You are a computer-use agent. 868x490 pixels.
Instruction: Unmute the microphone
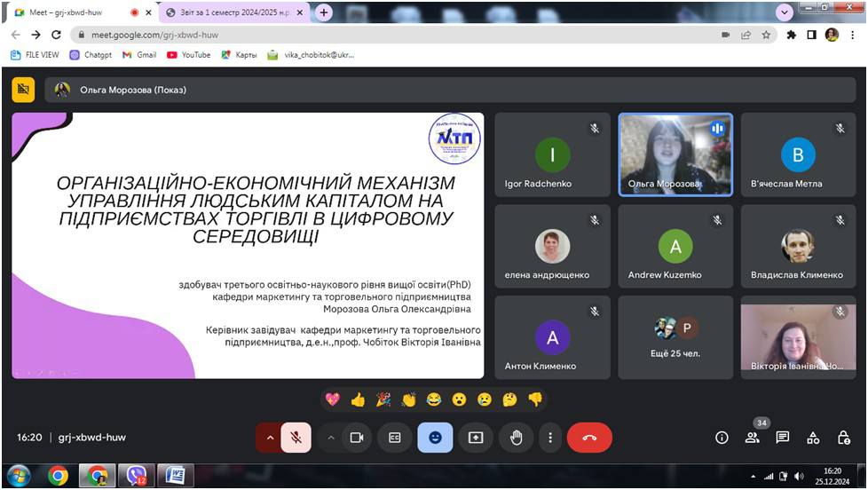(x=296, y=438)
